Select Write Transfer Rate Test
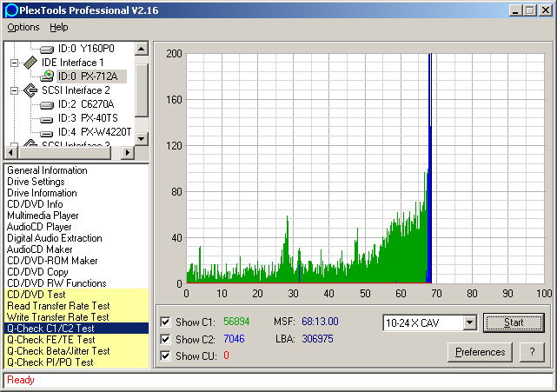 76,317
